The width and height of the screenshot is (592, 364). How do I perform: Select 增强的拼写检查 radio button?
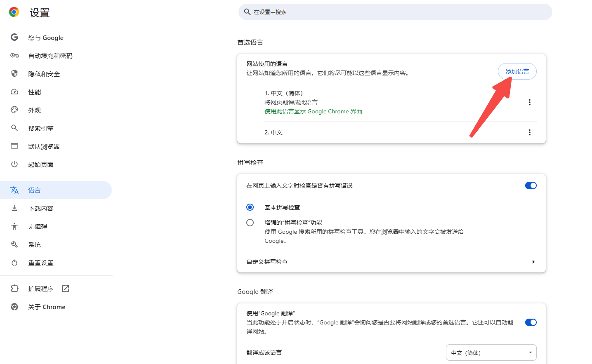250,223
